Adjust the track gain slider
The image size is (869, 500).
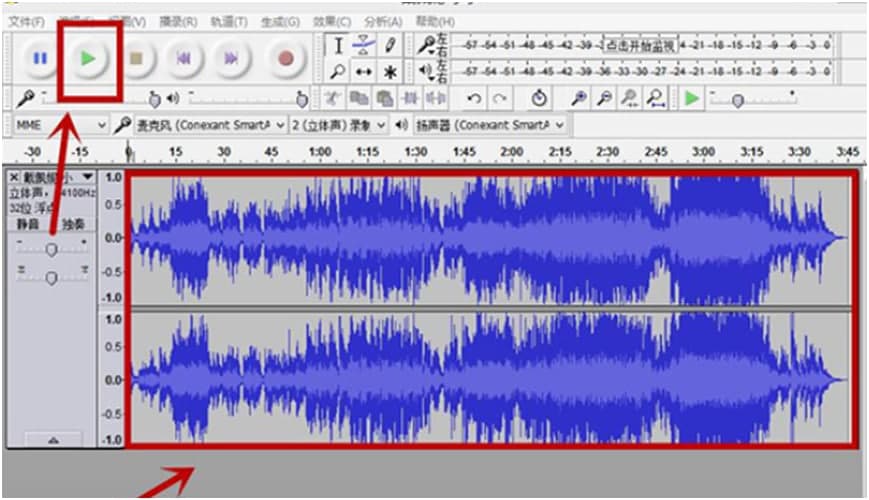click(x=52, y=248)
